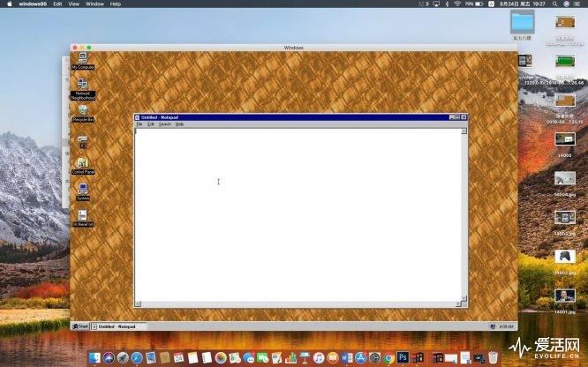Viewport: 588px width, 367px height.
Task: Open Control Panel desktop shortcut
Action: (83, 164)
